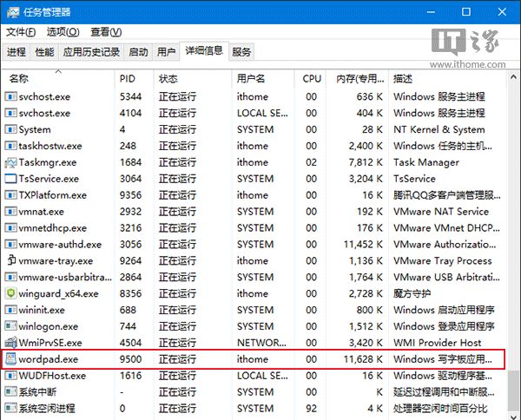Image resolution: width=521 pixels, height=420 pixels.
Task: Click the memory value 11,628 K
Action: pyautogui.click(x=363, y=359)
